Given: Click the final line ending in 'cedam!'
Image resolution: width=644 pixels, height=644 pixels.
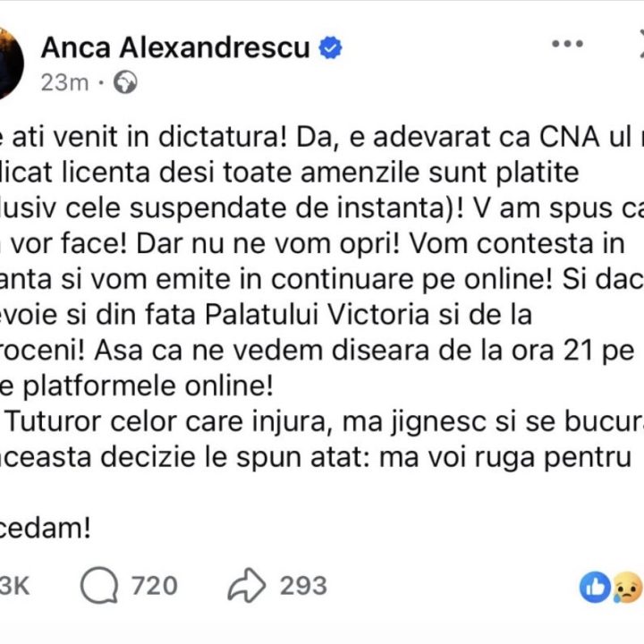Looking at the screenshot, I should (x=47, y=529).
